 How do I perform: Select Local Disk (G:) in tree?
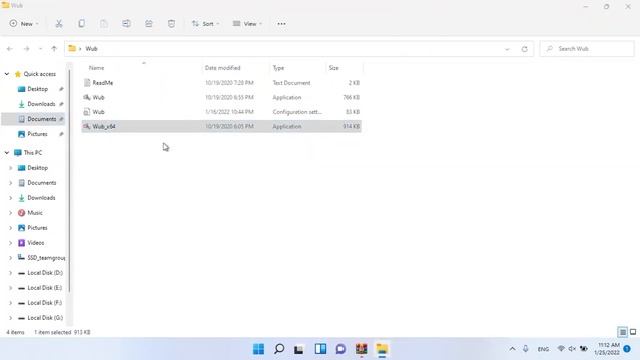click(x=45, y=318)
